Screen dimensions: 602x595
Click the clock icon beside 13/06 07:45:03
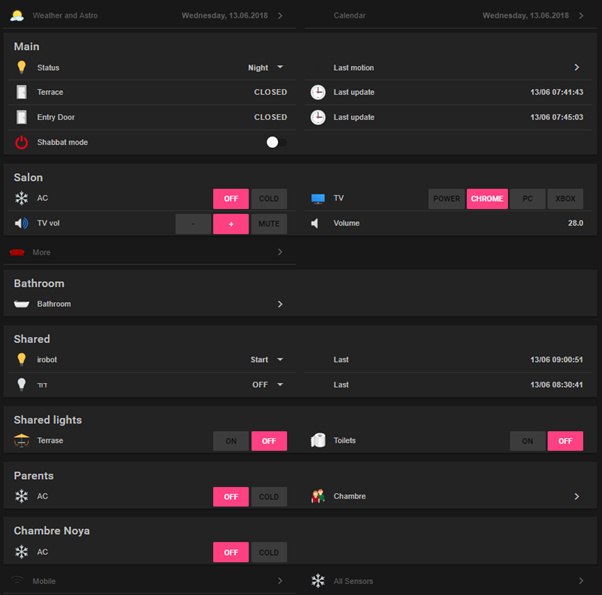[318, 117]
